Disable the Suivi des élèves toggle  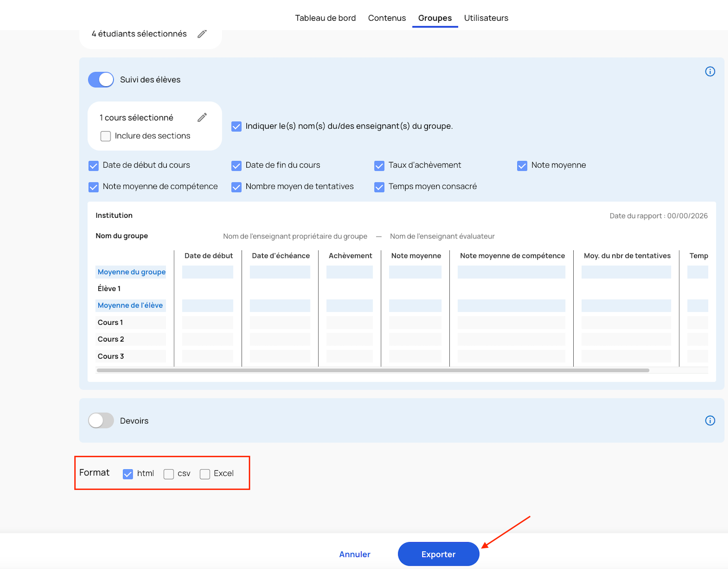(101, 79)
